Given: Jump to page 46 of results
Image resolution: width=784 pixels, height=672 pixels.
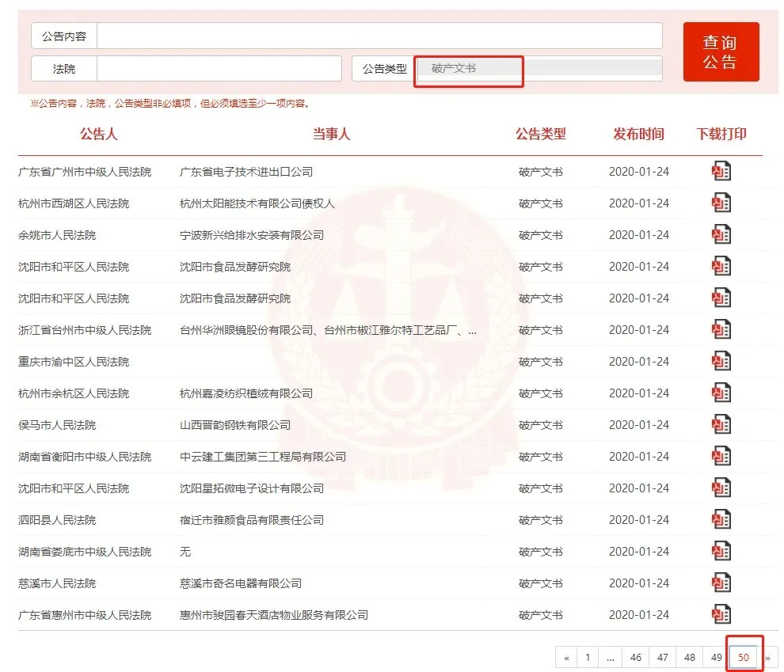Looking at the screenshot, I should click(x=636, y=658).
